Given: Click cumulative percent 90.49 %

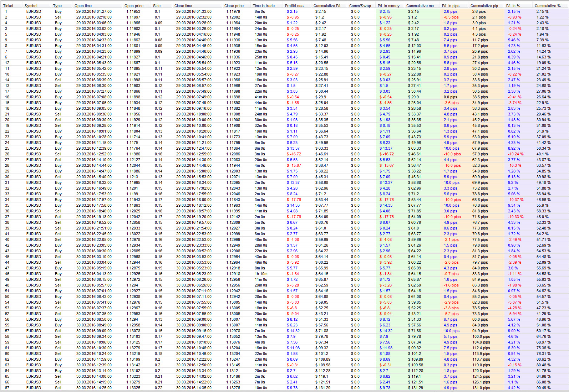Looking at the screenshot, I should 543,388.
